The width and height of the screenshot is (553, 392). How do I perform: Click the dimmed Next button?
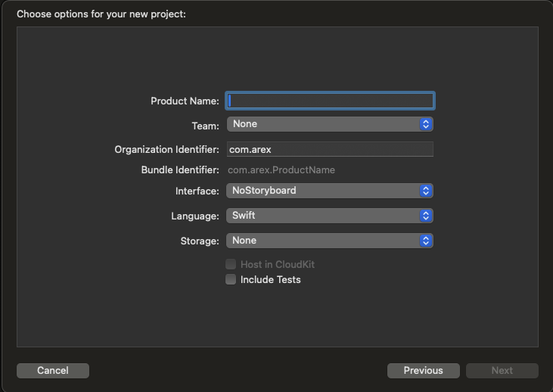[x=502, y=371]
